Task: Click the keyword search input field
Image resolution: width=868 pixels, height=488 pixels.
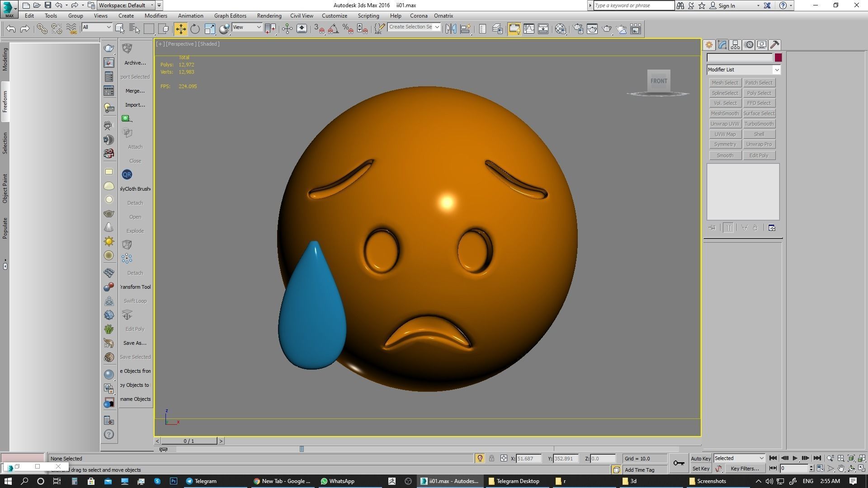Action: pyautogui.click(x=634, y=5)
